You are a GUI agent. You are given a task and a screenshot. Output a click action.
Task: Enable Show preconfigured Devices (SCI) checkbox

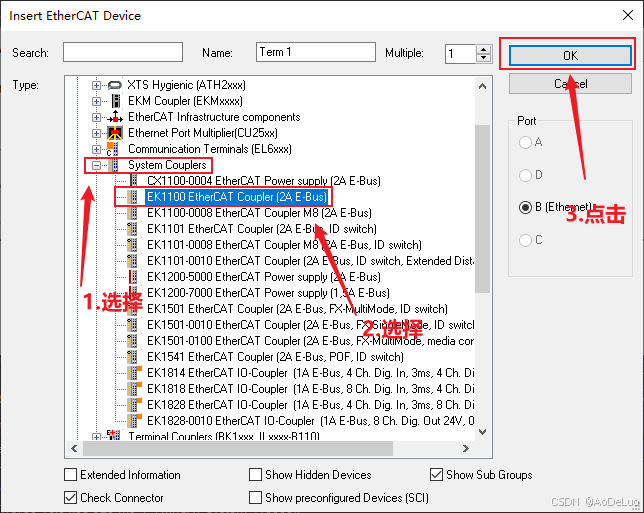tap(255, 498)
